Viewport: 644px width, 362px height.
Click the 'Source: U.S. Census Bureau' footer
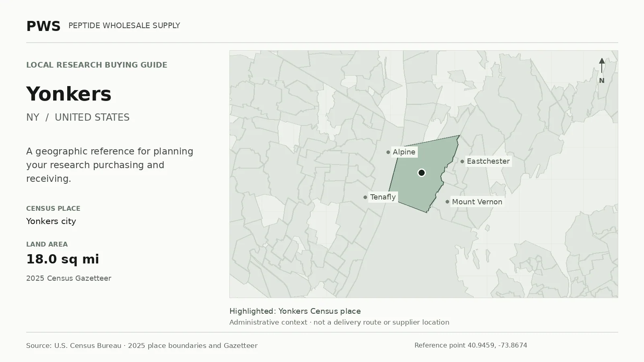[x=142, y=346]
